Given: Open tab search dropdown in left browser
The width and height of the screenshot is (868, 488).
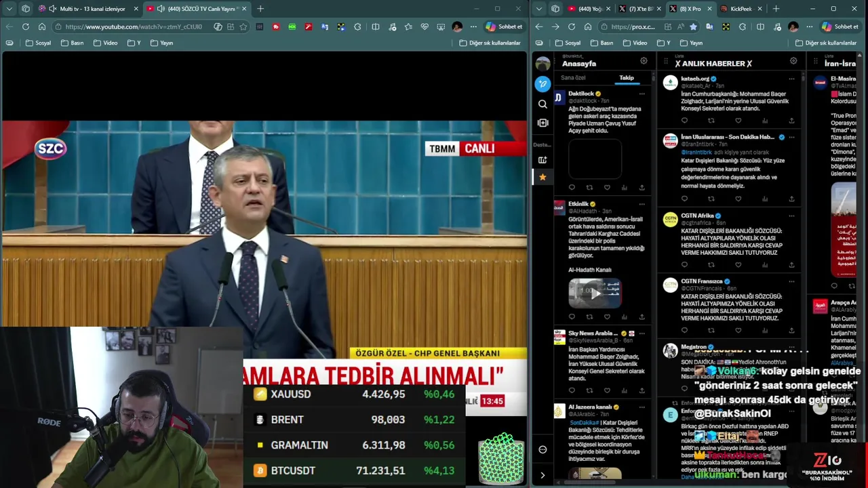Looking at the screenshot, I should [x=9, y=9].
